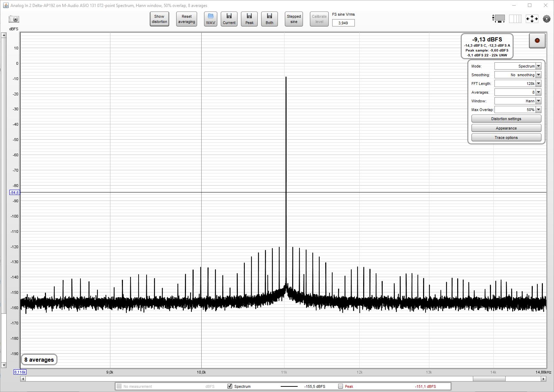This screenshot has height=392, width=554.
Task: Maximize the window
Action: 530,5
